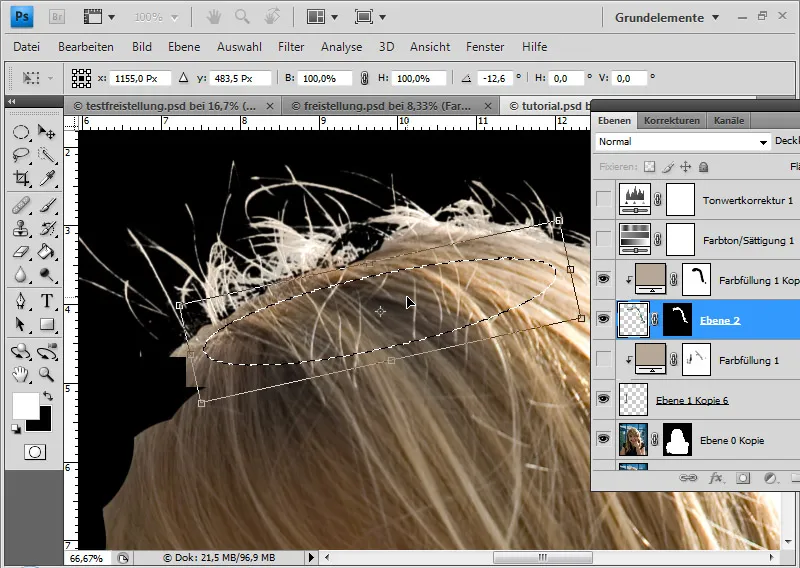Launch Adobe Bridge
Image resolution: width=800 pixels, height=568 pixels.
pyautogui.click(x=57, y=17)
